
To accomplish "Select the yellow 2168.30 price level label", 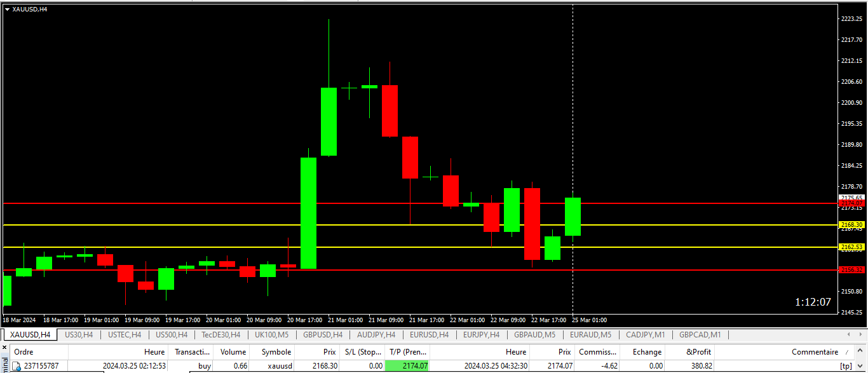I will coord(851,225).
